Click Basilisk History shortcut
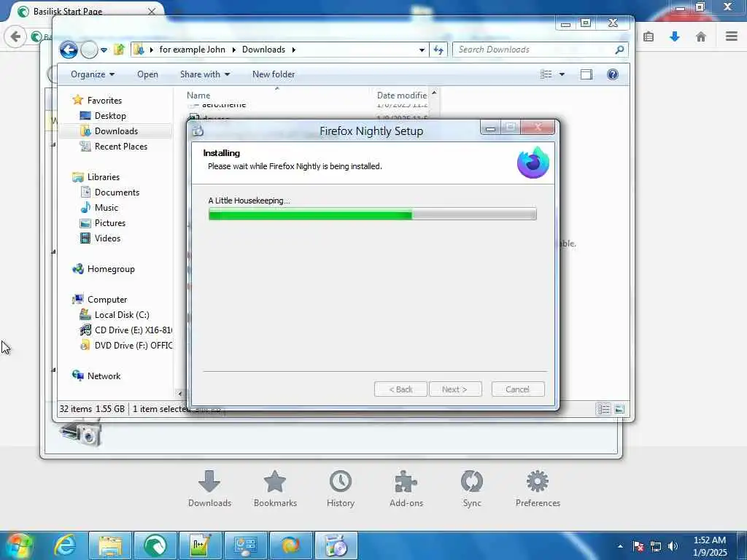The width and height of the screenshot is (747, 560). click(341, 489)
